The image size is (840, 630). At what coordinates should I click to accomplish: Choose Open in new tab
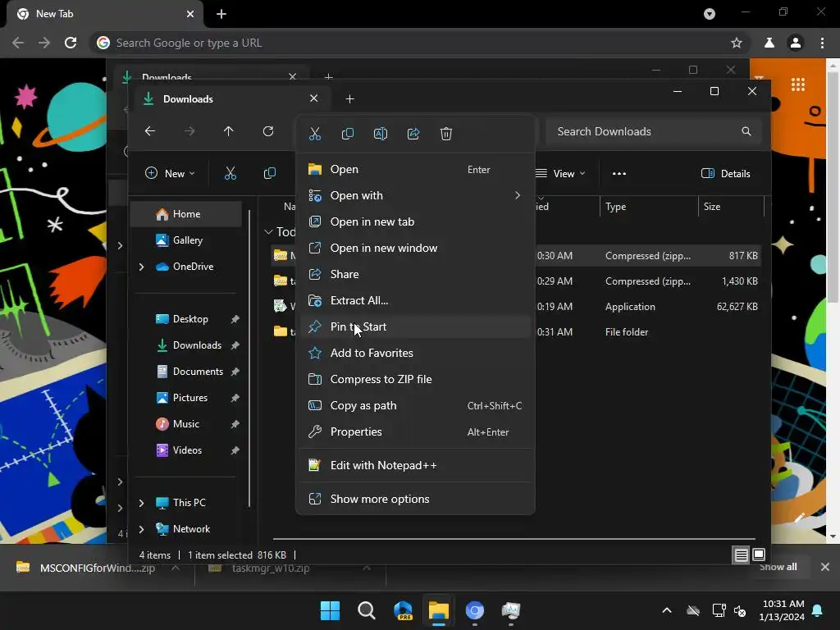[x=415, y=221]
